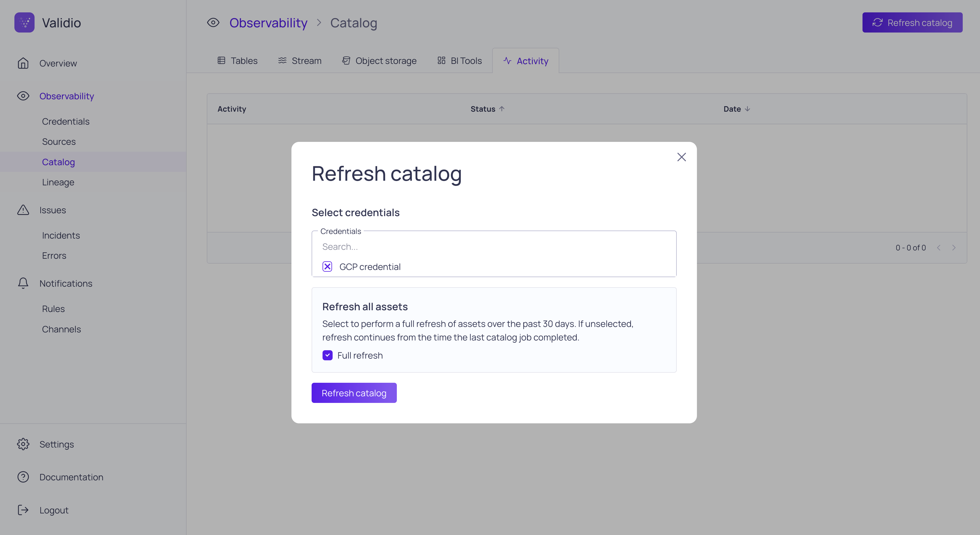Switch to the BI Tools tab
This screenshot has width=980, height=535.
coord(460,60)
